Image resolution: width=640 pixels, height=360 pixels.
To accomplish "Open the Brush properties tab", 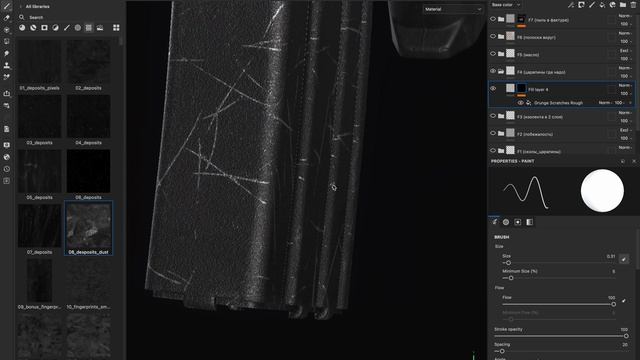I will (495, 222).
